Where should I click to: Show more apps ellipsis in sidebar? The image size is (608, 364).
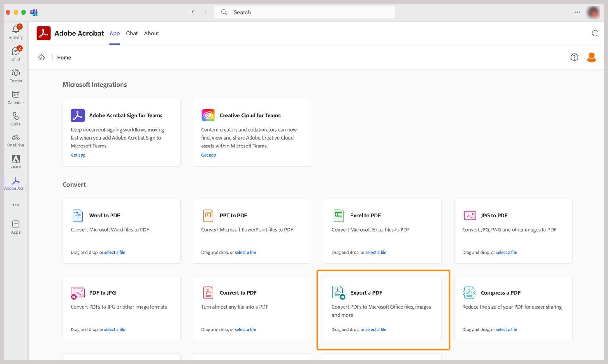[16, 205]
